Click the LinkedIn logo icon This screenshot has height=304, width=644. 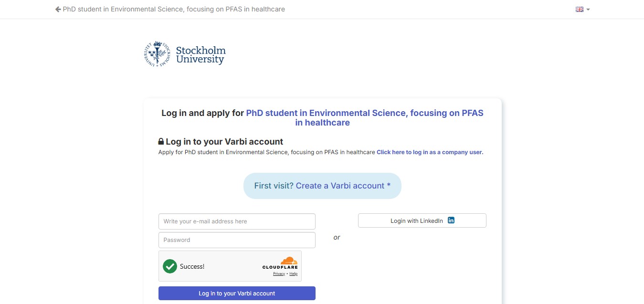coord(451,220)
